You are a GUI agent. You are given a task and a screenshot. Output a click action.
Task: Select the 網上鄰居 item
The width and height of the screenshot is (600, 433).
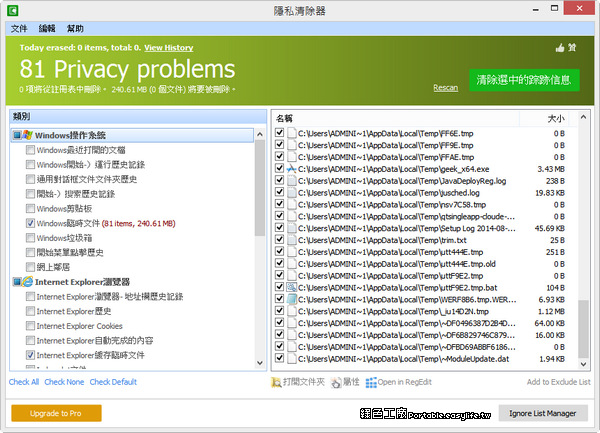pos(53,267)
